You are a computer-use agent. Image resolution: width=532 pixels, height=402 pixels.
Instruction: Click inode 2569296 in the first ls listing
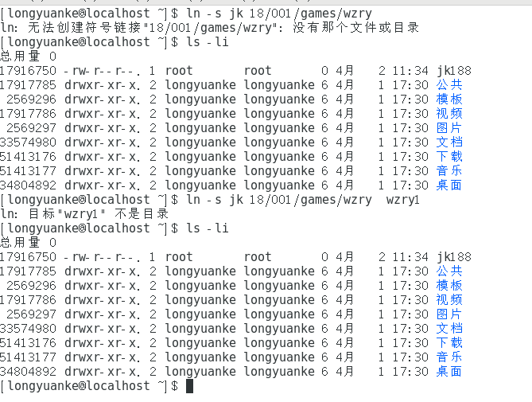pyautogui.click(x=31, y=100)
